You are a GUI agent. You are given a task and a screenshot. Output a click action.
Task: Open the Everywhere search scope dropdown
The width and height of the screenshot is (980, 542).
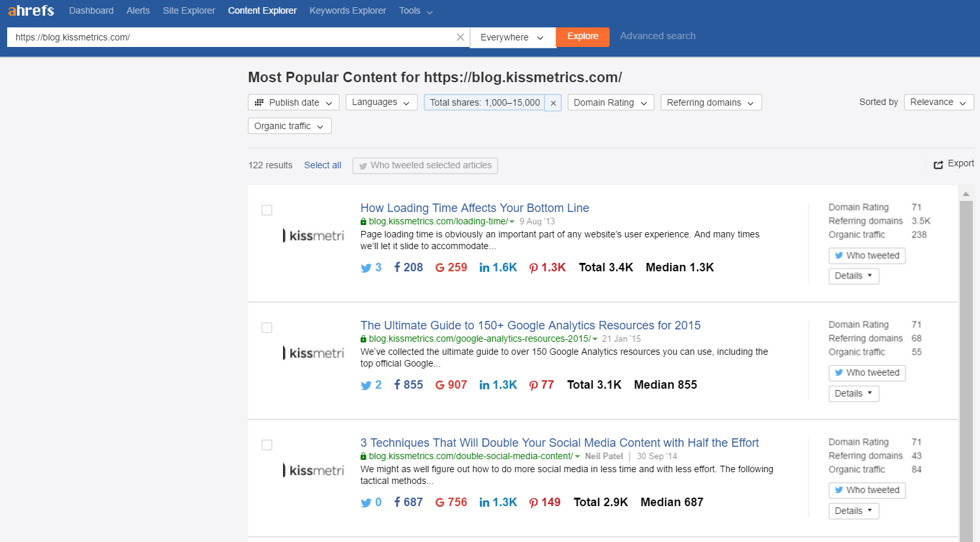pos(512,37)
